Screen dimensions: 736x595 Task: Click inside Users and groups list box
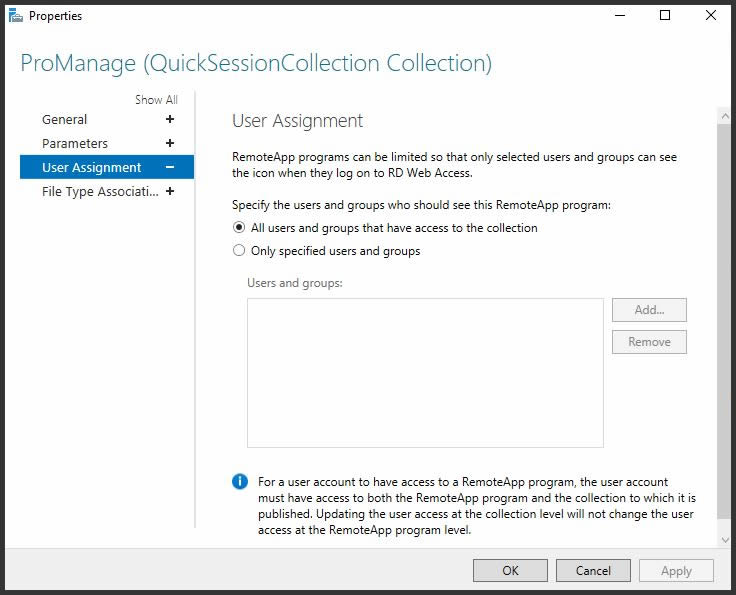coord(425,373)
